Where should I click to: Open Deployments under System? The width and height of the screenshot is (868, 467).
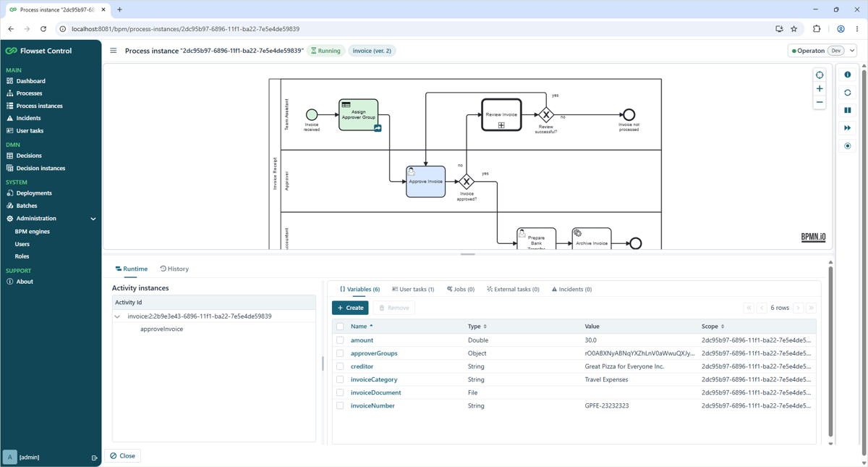coord(34,193)
